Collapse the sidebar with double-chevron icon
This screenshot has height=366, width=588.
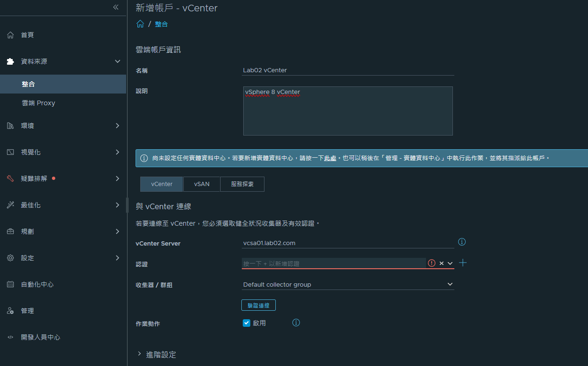point(116,7)
